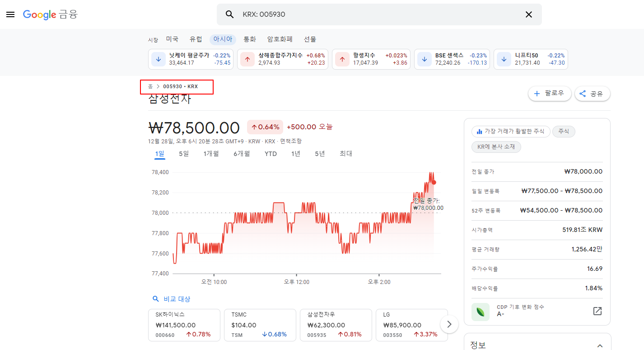This screenshot has height=350, width=644.
Task: Open the 상해종합주가지수 index card
Action: [x=283, y=59]
